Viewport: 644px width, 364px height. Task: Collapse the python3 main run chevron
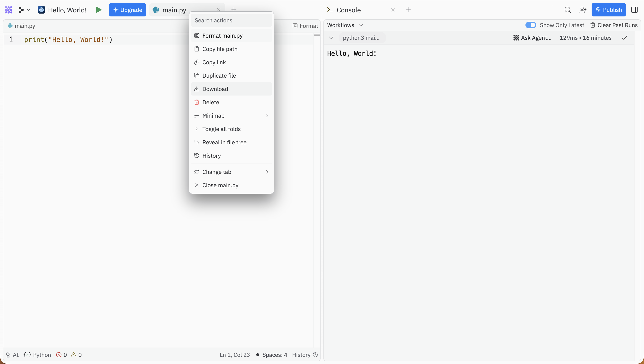click(331, 38)
